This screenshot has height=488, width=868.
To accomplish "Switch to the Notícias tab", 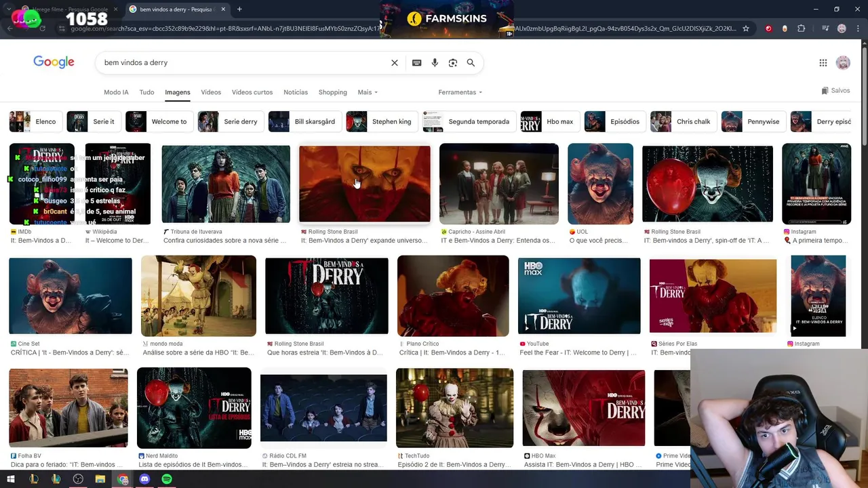I will (x=296, y=92).
